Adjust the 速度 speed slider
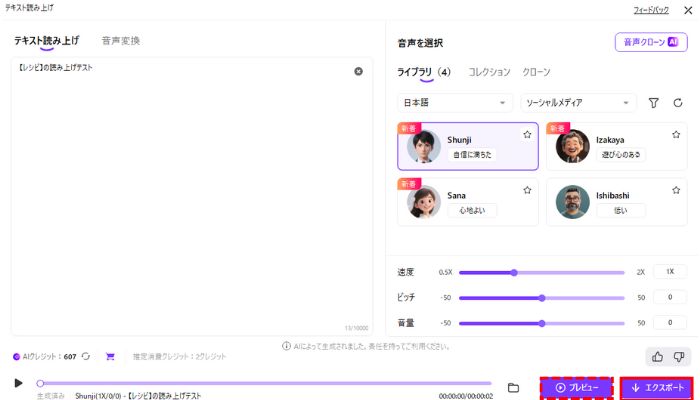 point(514,272)
